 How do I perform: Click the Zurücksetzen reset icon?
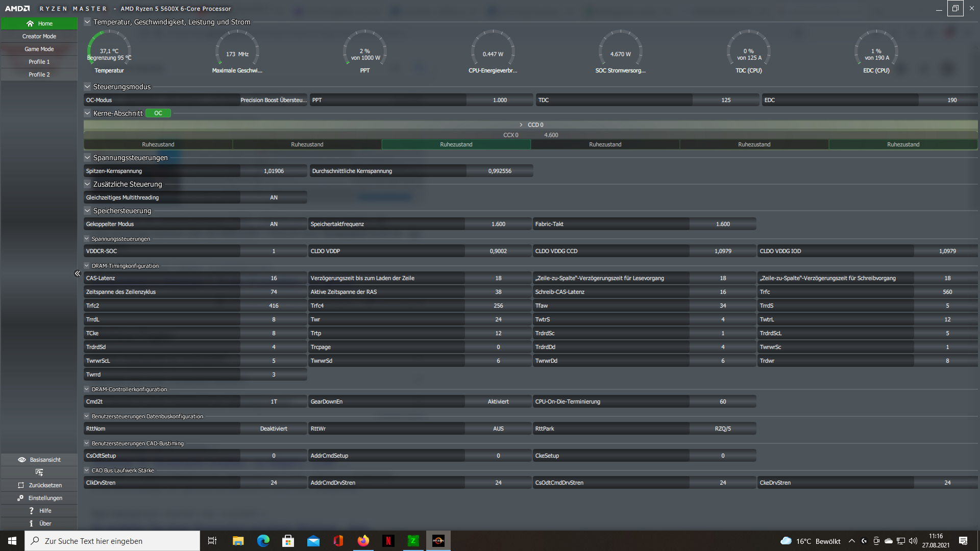pos(21,485)
